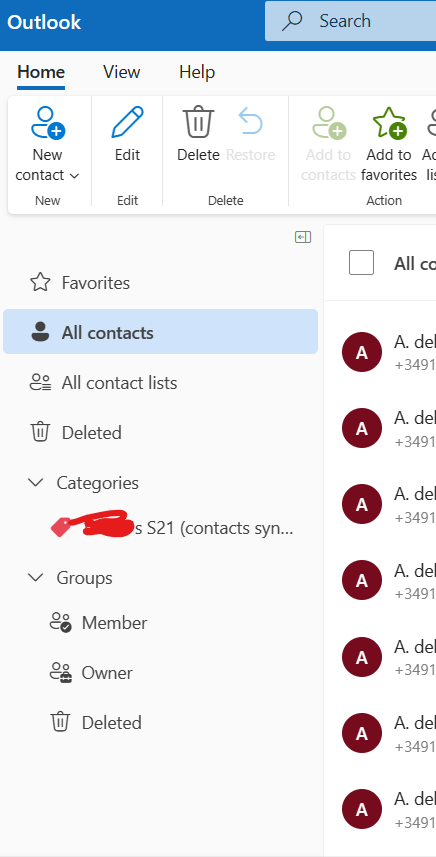Viewport: 436px width, 857px height.
Task: Open the Help tab
Action: 197,72
